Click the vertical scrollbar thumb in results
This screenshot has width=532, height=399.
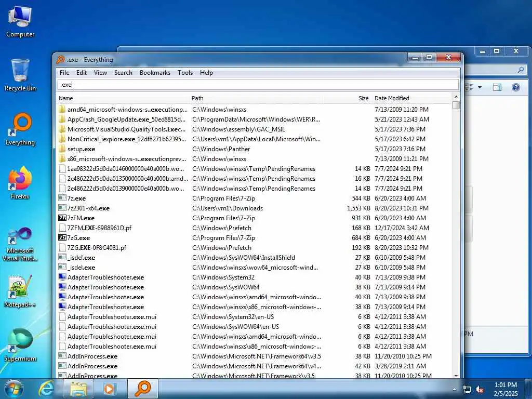pyautogui.click(x=456, y=105)
